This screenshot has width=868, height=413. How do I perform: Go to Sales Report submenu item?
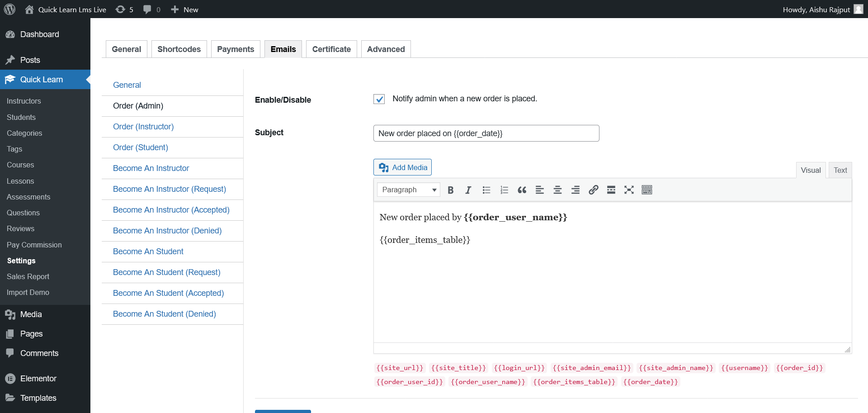click(x=28, y=276)
